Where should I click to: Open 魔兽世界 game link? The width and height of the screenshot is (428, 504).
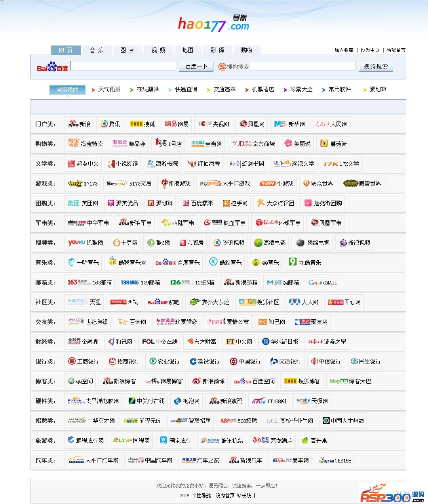362,183
